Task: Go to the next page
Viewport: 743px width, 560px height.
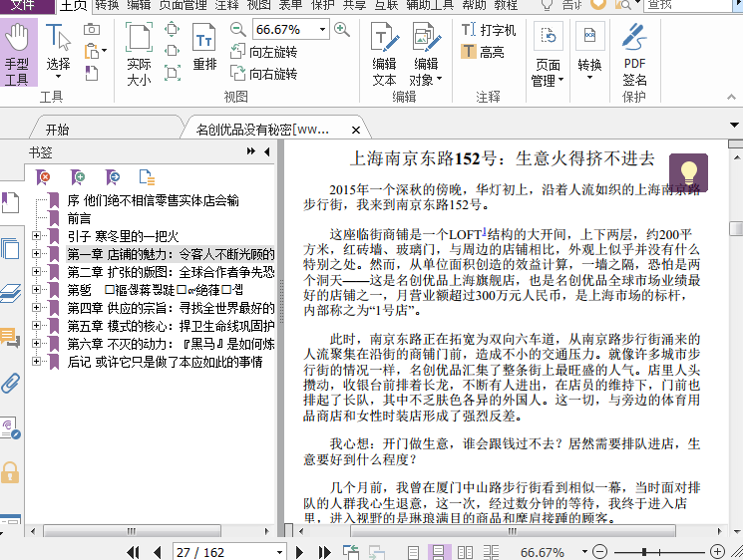Action: click(x=299, y=552)
